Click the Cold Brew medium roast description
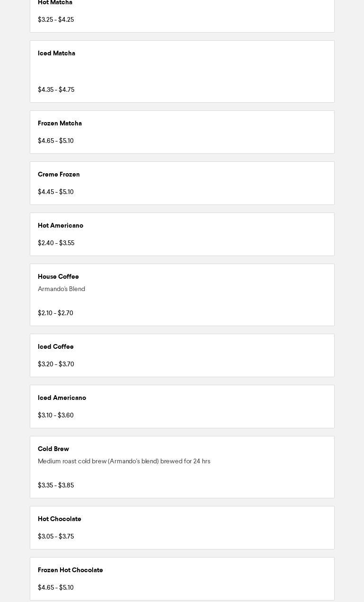The width and height of the screenshot is (364, 602). coord(124,461)
